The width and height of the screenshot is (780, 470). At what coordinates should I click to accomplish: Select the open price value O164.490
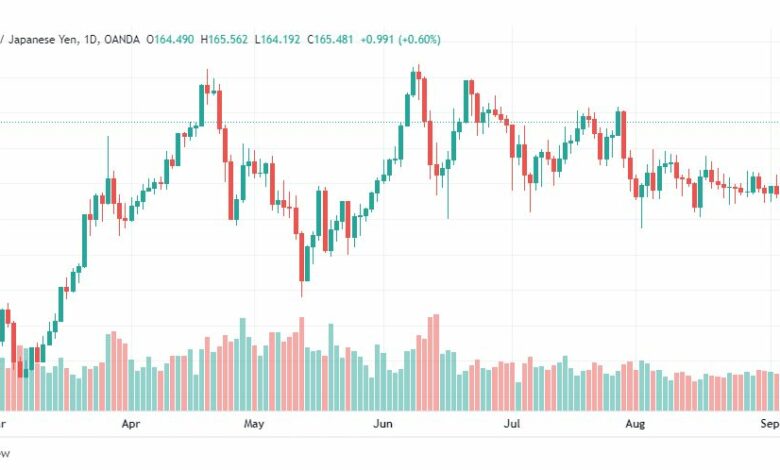(x=170, y=39)
